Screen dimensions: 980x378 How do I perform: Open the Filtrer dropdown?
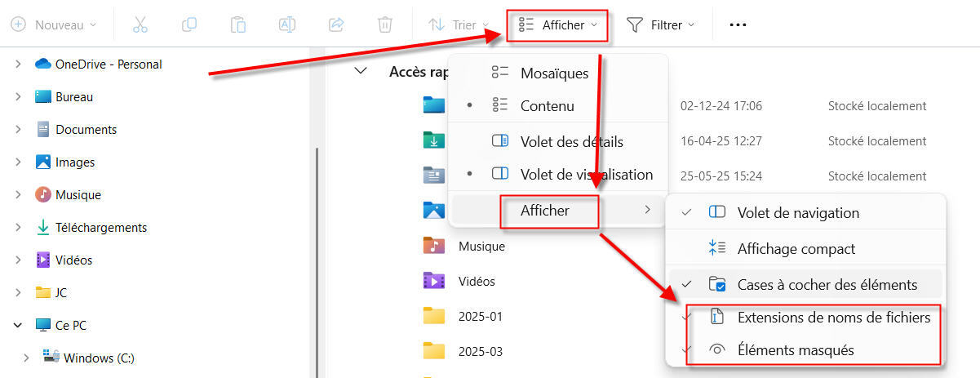(x=661, y=24)
